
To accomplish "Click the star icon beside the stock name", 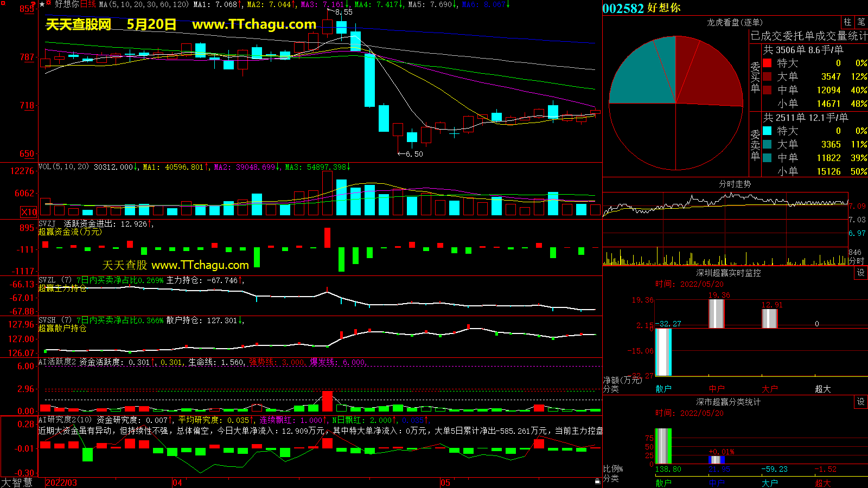I will [42, 4].
